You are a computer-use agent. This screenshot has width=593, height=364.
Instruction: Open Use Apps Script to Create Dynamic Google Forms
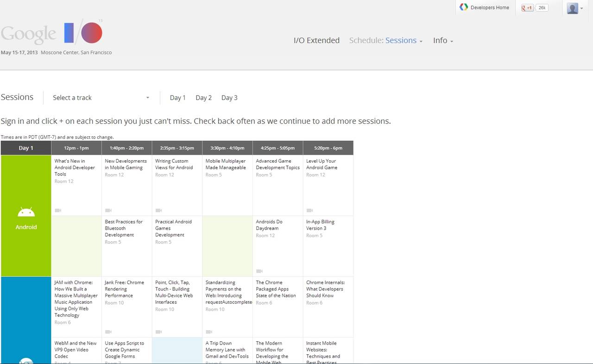coord(124,350)
